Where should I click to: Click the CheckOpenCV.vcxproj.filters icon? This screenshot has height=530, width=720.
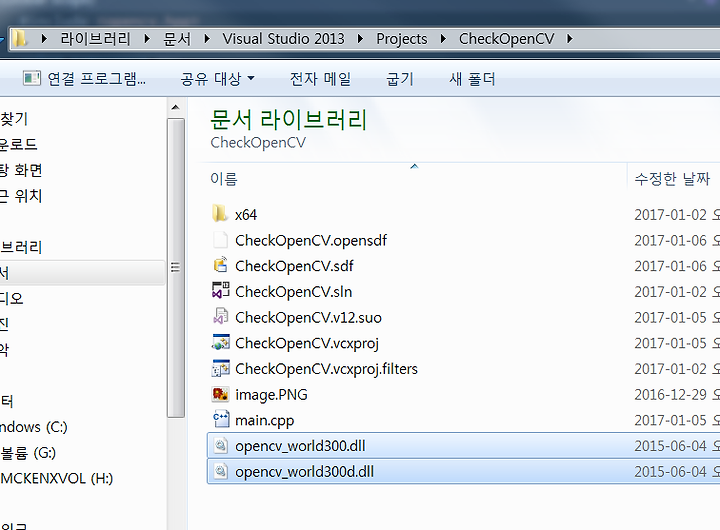tap(220, 368)
